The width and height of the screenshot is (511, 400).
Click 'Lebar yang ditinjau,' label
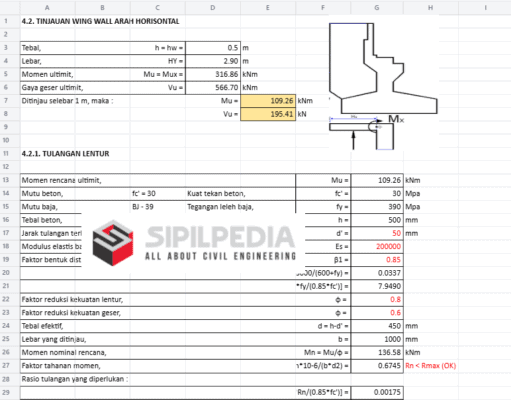pyautogui.click(x=54, y=339)
